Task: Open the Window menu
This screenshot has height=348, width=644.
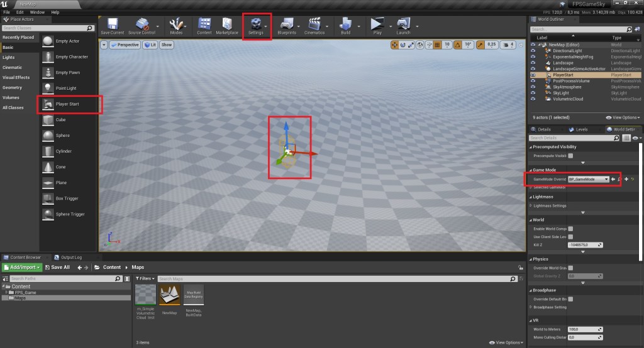Action: click(x=37, y=12)
